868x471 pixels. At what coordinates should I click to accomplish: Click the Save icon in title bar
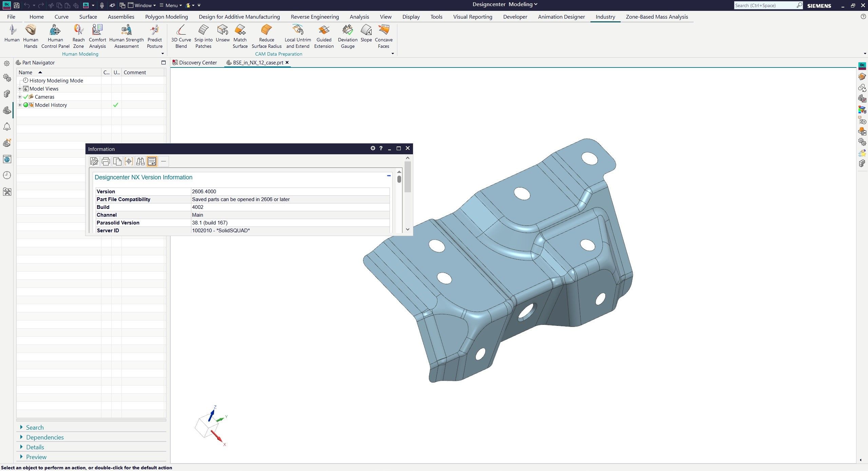[x=16, y=5]
